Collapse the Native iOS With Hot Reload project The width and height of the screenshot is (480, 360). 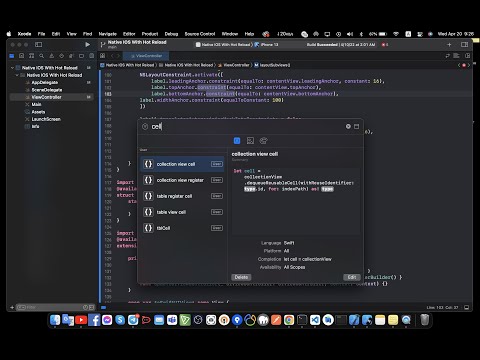click(x=12, y=68)
